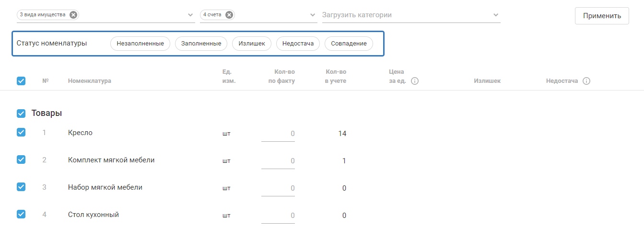Viewport: 644px width, 228px height.
Task: Select the 'Совпадение' status filter
Action: click(349, 44)
